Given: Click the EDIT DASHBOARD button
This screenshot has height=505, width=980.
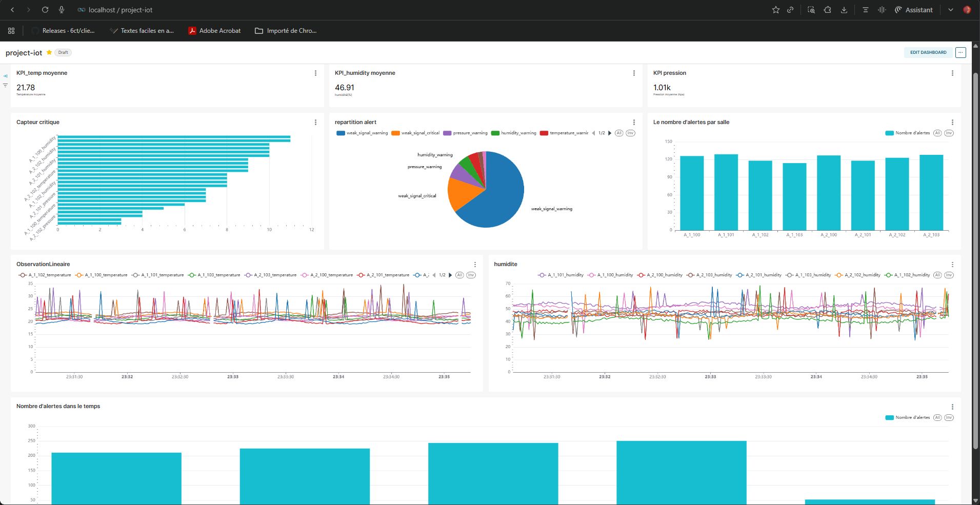Looking at the screenshot, I should click(x=928, y=52).
